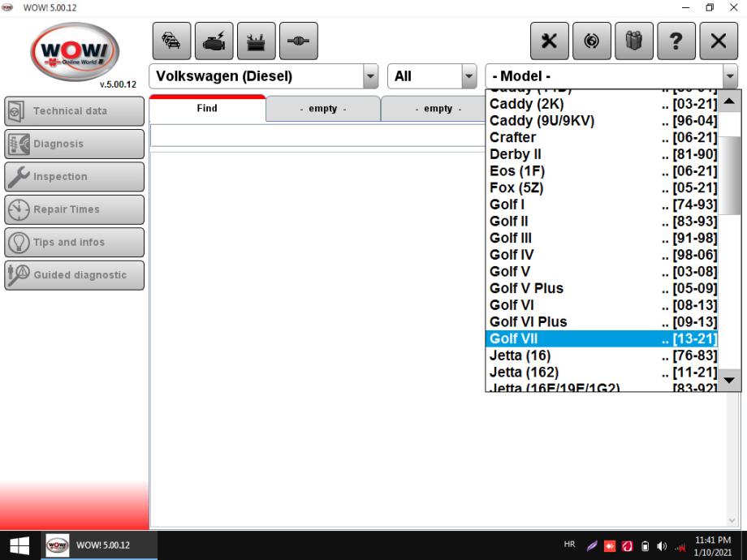
Task: Click the purple feather tray icon
Action: point(592,545)
